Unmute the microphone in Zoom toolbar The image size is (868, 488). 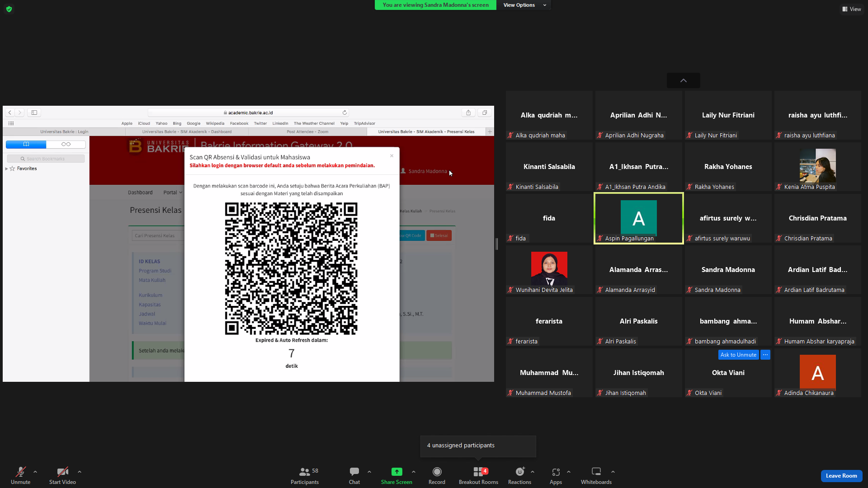coord(20,475)
